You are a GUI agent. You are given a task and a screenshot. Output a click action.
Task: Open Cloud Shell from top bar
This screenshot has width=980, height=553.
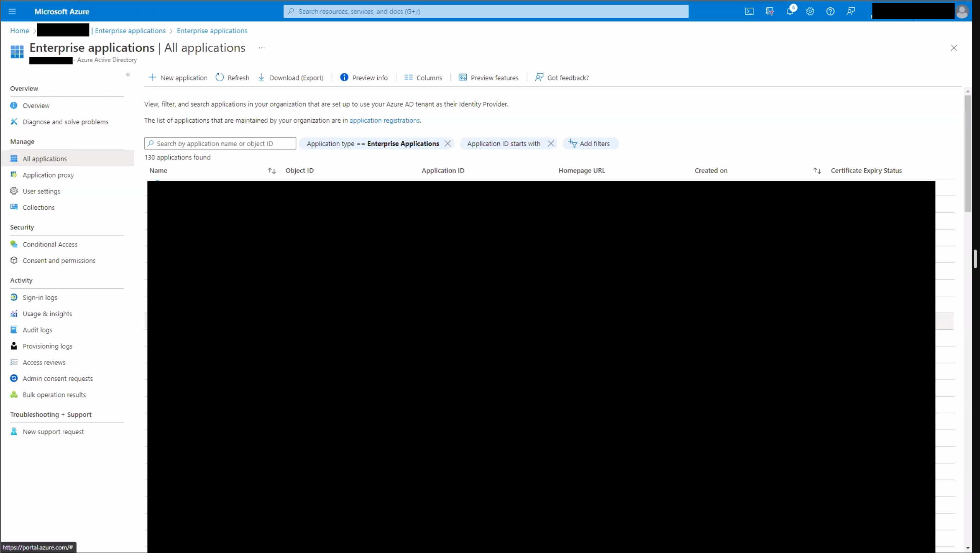click(x=749, y=11)
